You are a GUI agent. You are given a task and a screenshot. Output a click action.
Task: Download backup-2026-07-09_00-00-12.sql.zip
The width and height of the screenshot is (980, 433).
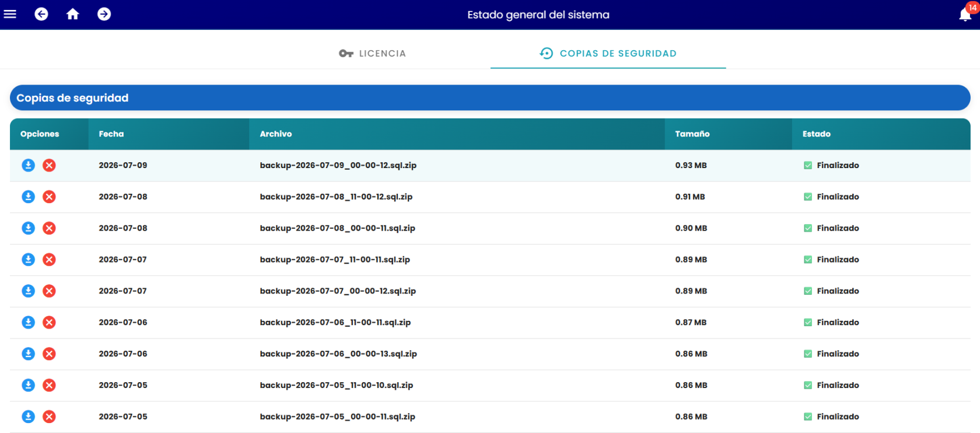[x=28, y=165]
